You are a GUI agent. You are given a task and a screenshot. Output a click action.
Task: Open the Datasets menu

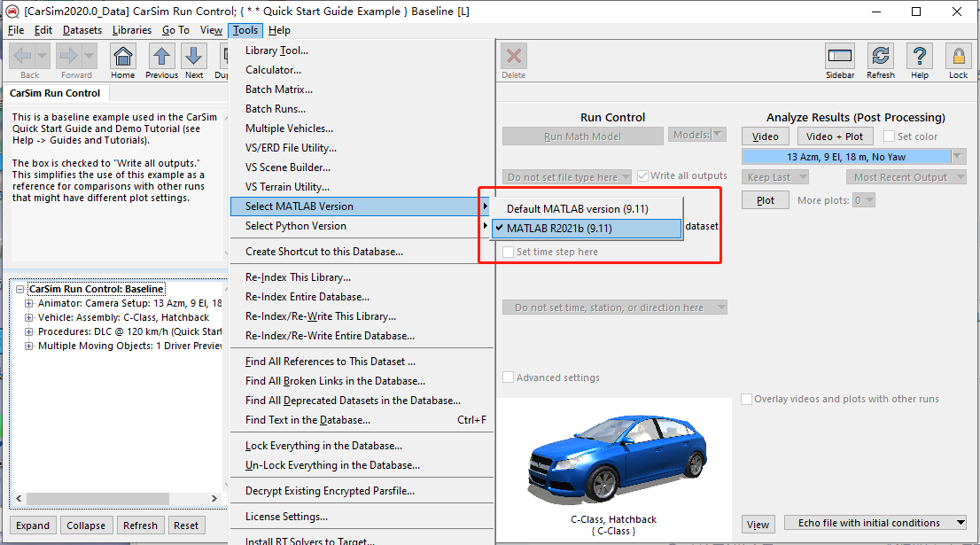point(82,29)
